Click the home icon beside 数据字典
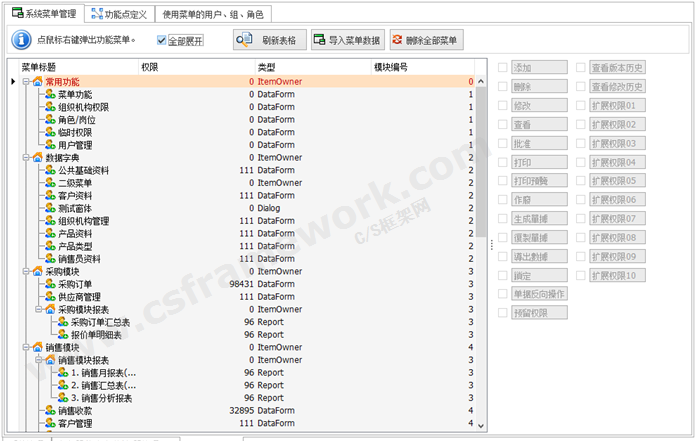 tap(38, 158)
